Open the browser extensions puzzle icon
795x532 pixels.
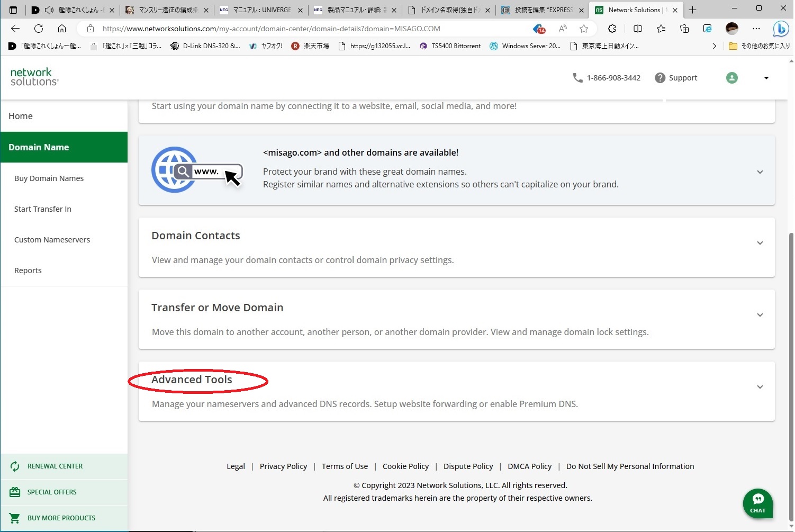[x=612, y=29]
